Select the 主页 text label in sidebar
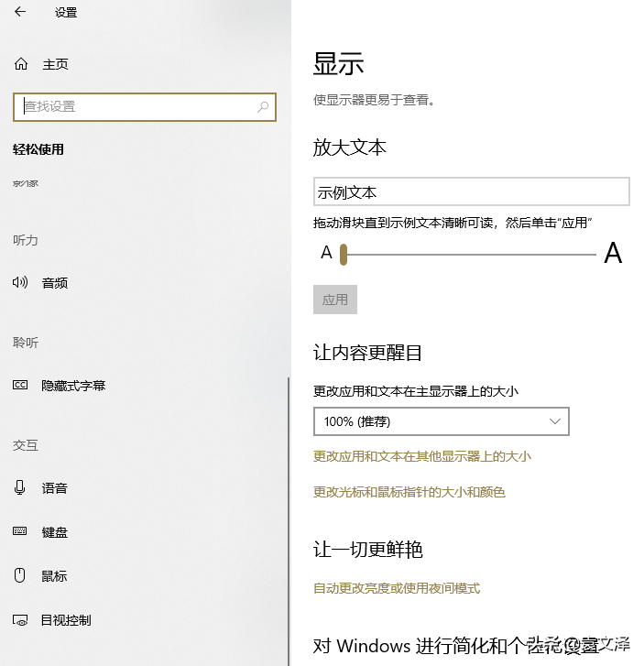Image resolution: width=644 pixels, height=666 pixels. pyautogui.click(x=56, y=64)
